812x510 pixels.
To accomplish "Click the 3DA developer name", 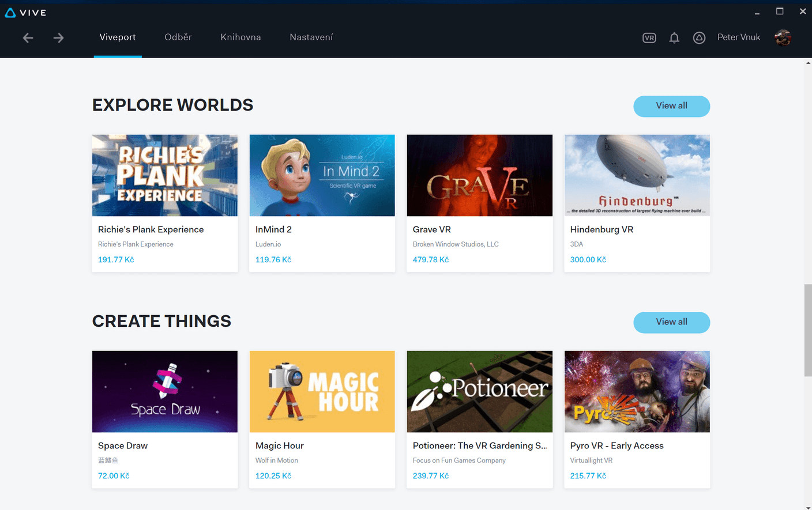I will pyautogui.click(x=577, y=244).
